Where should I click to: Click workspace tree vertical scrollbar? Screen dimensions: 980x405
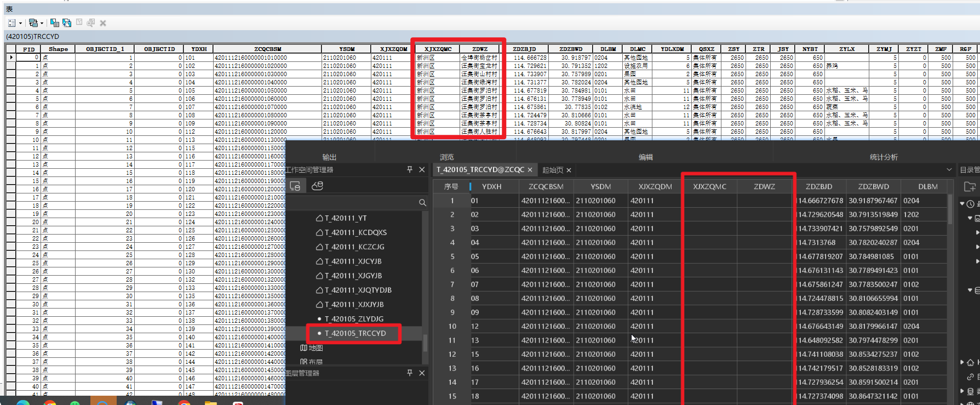point(425,343)
